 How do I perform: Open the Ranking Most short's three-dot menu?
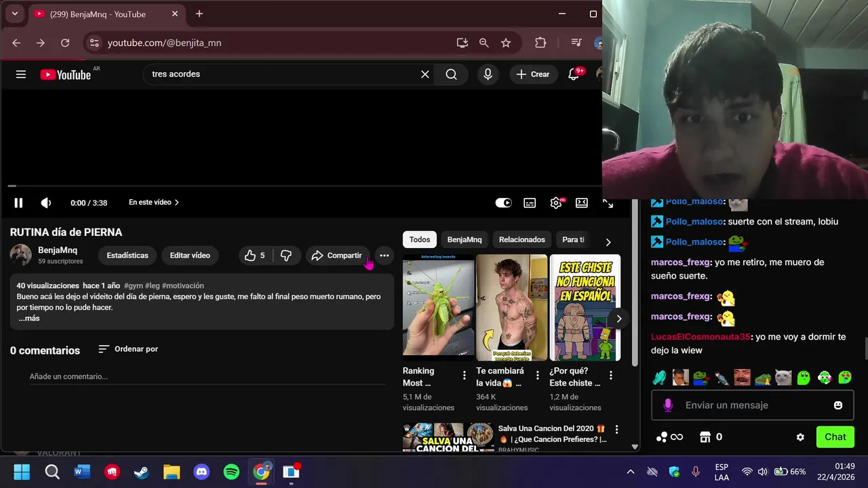coord(465,375)
